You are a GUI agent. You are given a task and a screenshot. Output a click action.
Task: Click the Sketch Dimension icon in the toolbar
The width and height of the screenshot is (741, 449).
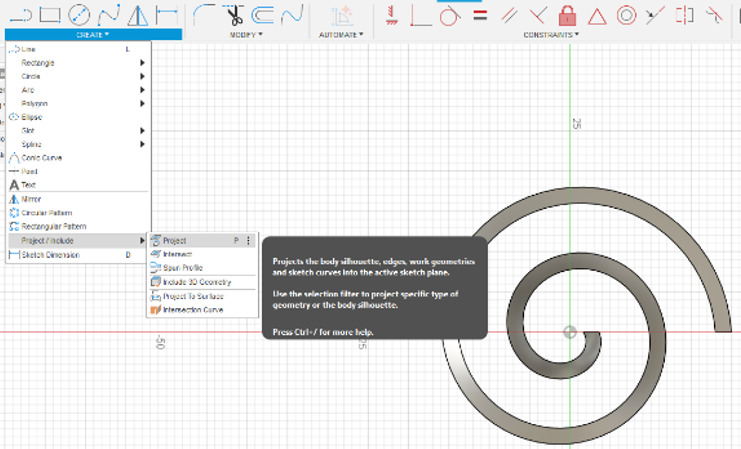[167, 15]
